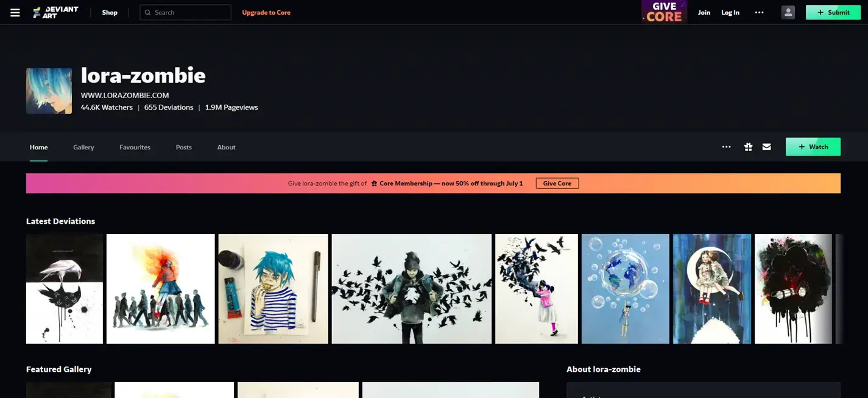Image resolution: width=868 pixels, height=398 pixels.
Task: Open the bubbles with globe thumbnail
Action: [x=626, y=289]
